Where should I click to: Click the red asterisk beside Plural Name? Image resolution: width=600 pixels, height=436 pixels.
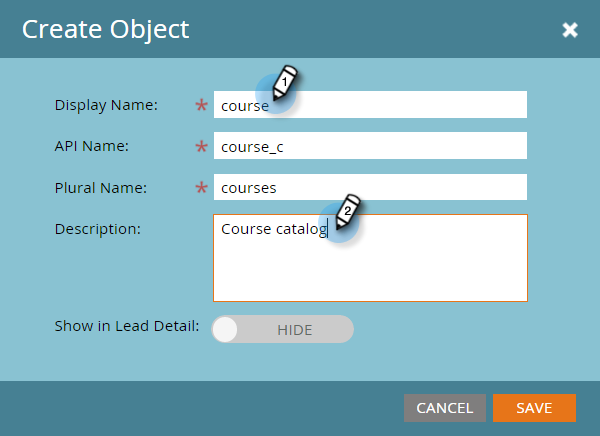[x=202, y=188]
